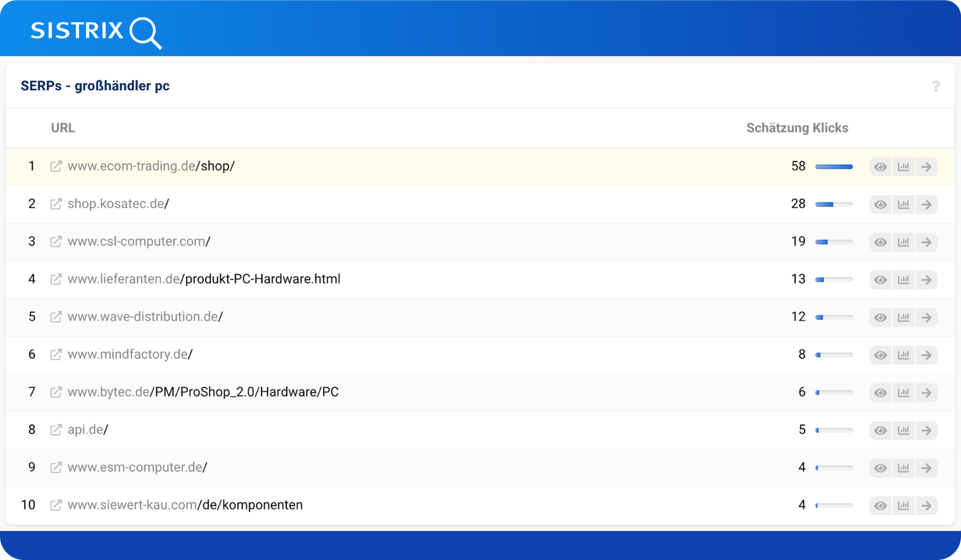Expand details arrow for siewert-kau.com row

[x=926, y=505]
